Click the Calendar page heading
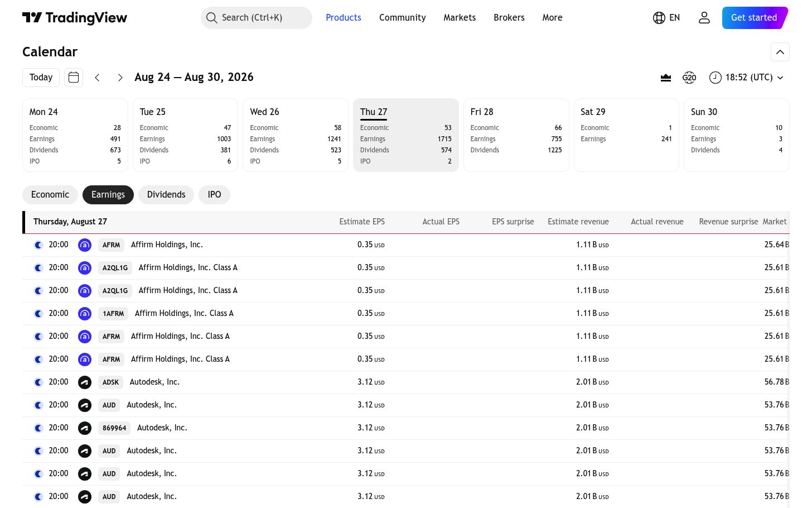The height and width of the screenshot is (508, 812). (50, 52)
